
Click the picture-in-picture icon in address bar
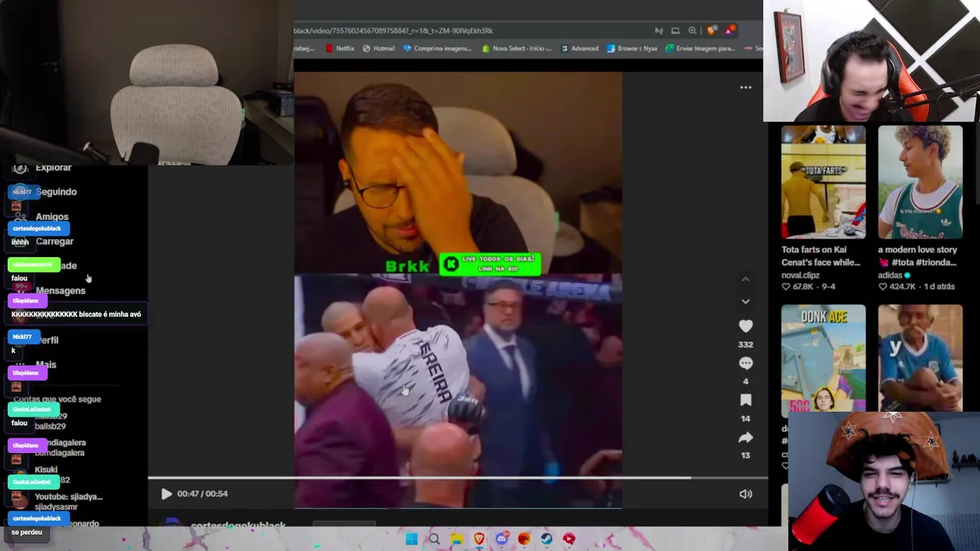675,31
